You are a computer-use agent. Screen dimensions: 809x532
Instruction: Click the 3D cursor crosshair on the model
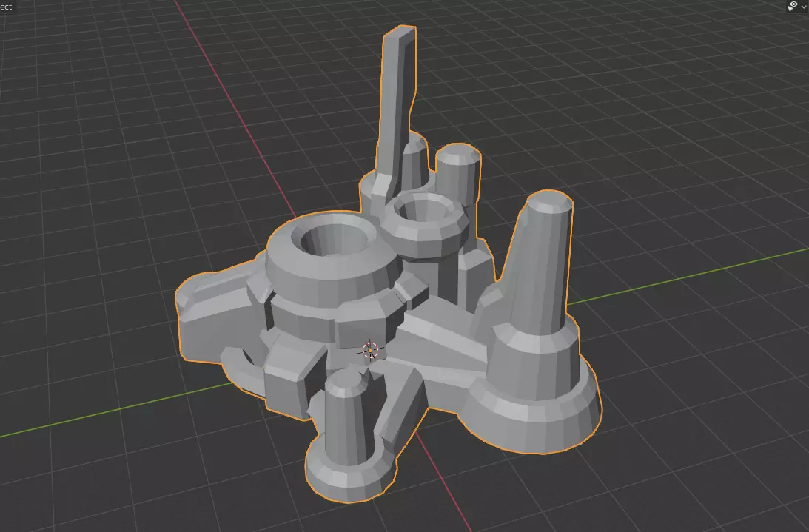[370, 351]
